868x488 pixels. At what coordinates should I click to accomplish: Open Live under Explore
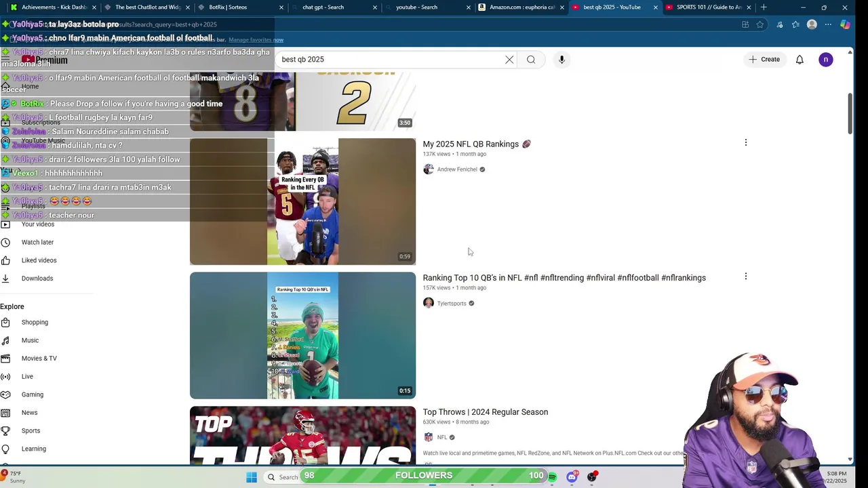[27, 377]
